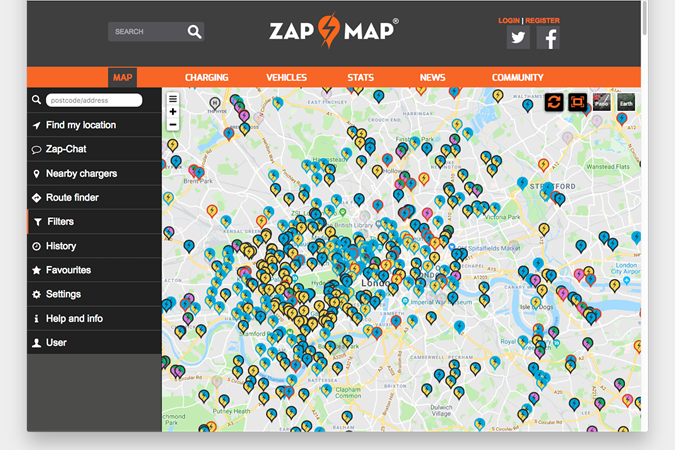Click the Favourites star icon
Viewport: 675px width, 450px height.
[x=37, y=270]
